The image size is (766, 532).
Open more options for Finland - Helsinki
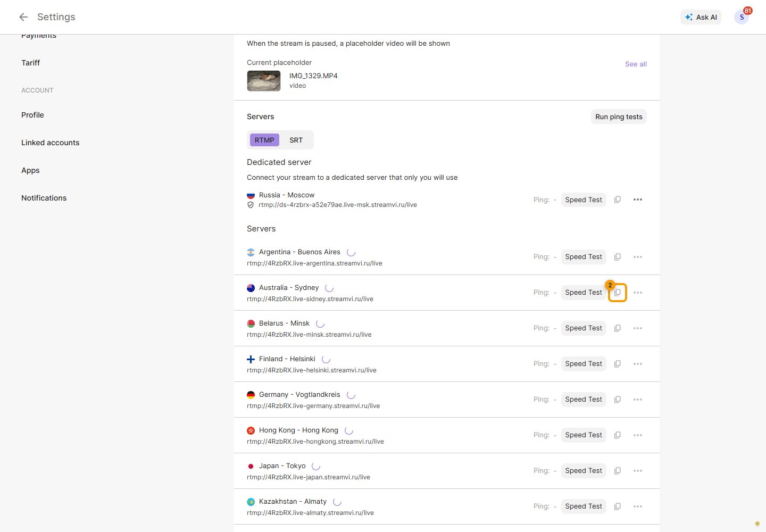(638, 364)
